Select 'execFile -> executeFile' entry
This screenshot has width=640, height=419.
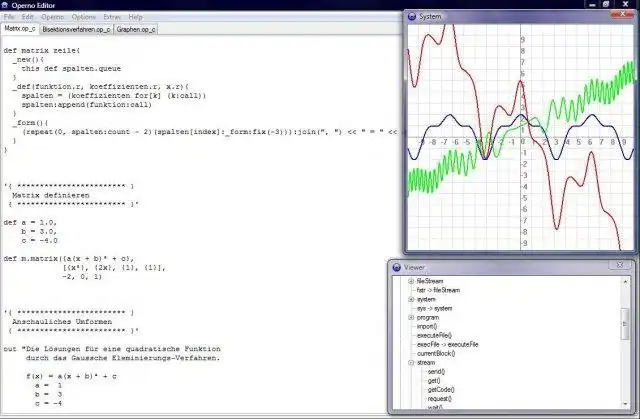click(447, 344)
